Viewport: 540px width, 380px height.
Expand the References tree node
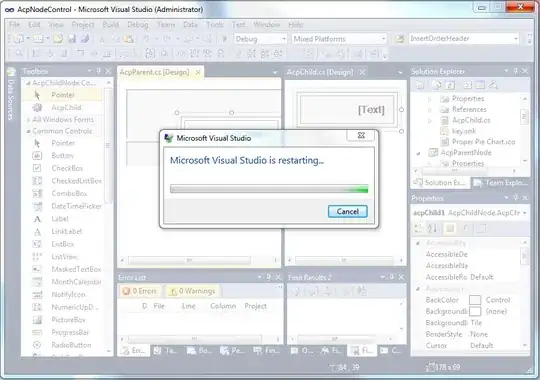[x=429, y=110]
